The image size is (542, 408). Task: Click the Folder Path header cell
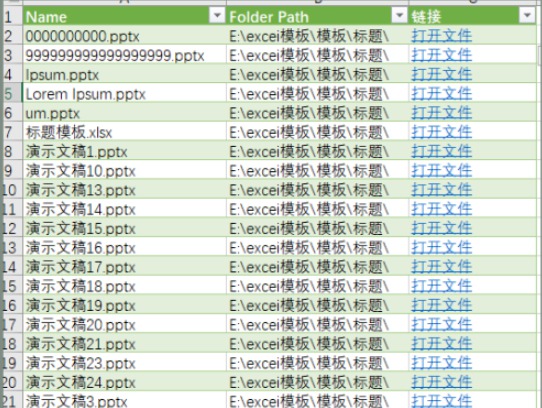click(x=317, y=16)
